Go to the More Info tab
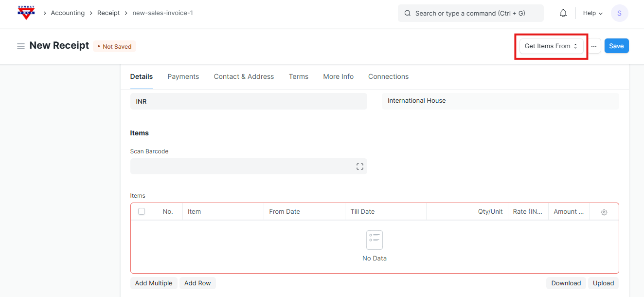 [x=338, y=76]
